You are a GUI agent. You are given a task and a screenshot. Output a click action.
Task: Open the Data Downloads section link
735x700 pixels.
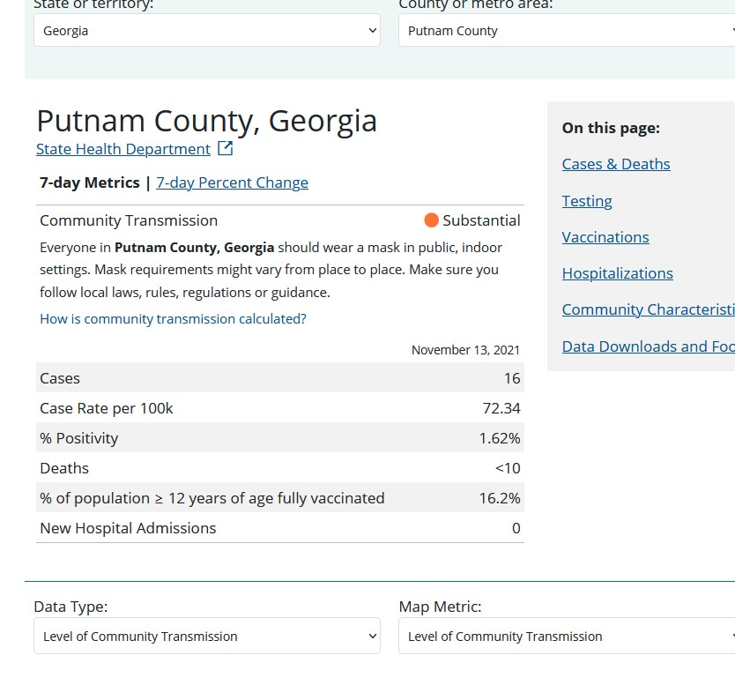point(649,346)
